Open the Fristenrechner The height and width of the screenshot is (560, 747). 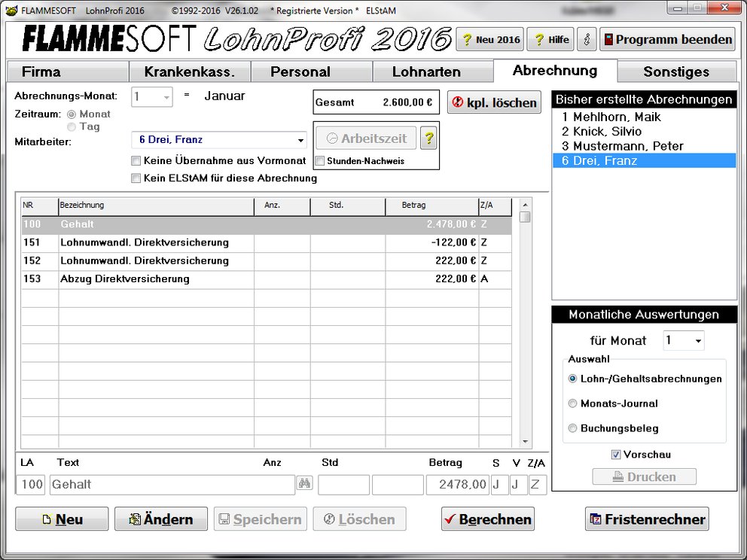pos(647,519)
